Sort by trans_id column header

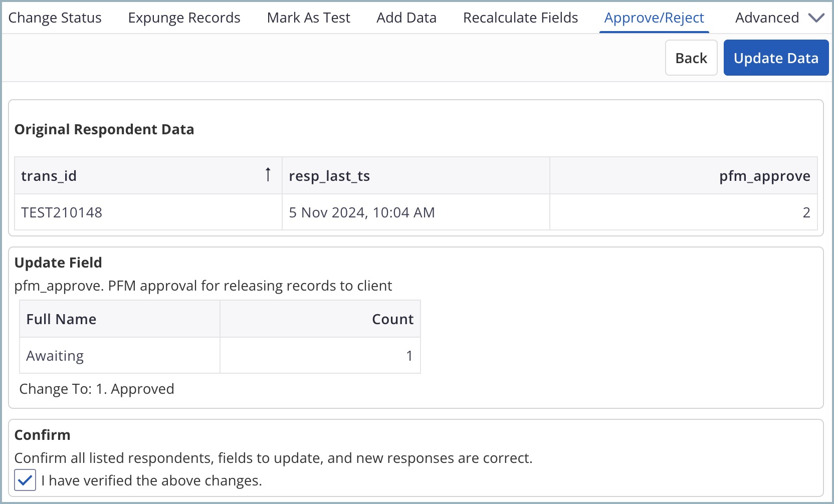148,176
